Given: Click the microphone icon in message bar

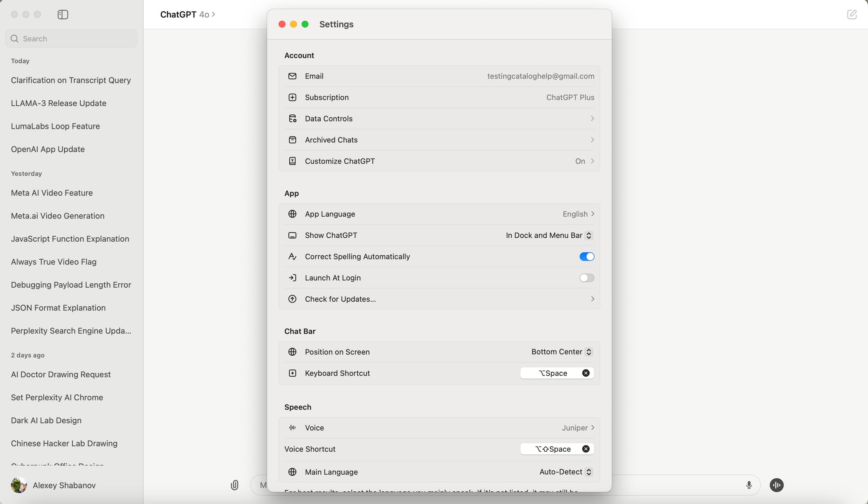Looking at the screenshot, I should 749,485.
